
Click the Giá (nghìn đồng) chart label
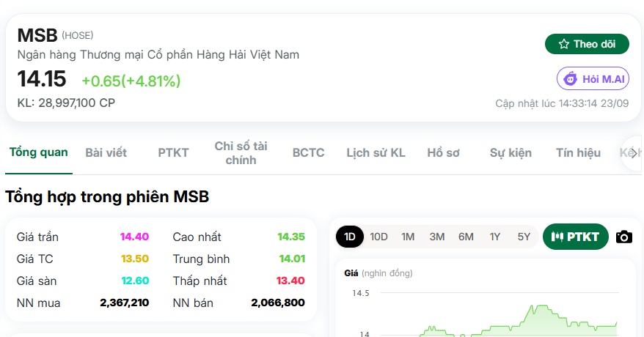[x=378, y=273]
